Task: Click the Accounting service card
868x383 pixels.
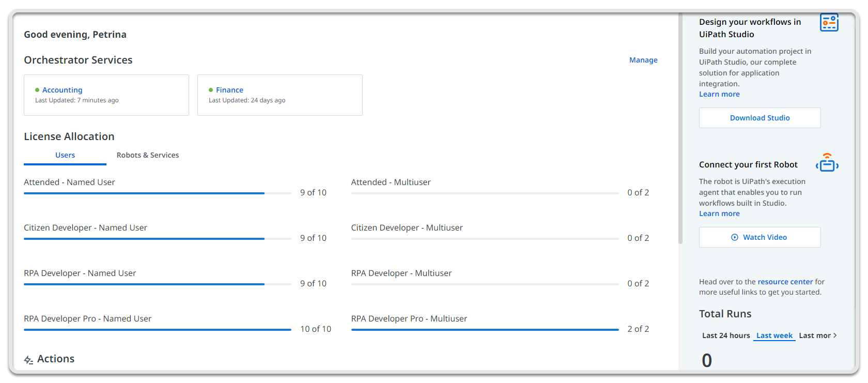Action: [106, 95]
